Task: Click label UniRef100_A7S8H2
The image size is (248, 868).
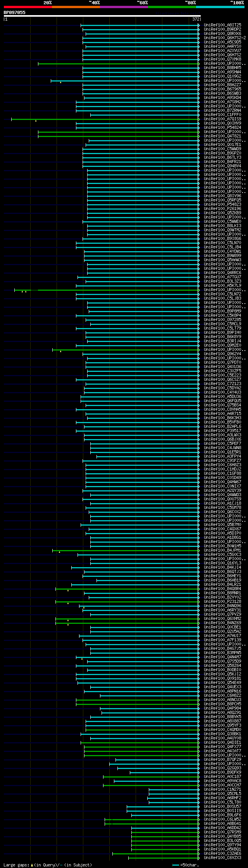Action: [x=222, y=102]
